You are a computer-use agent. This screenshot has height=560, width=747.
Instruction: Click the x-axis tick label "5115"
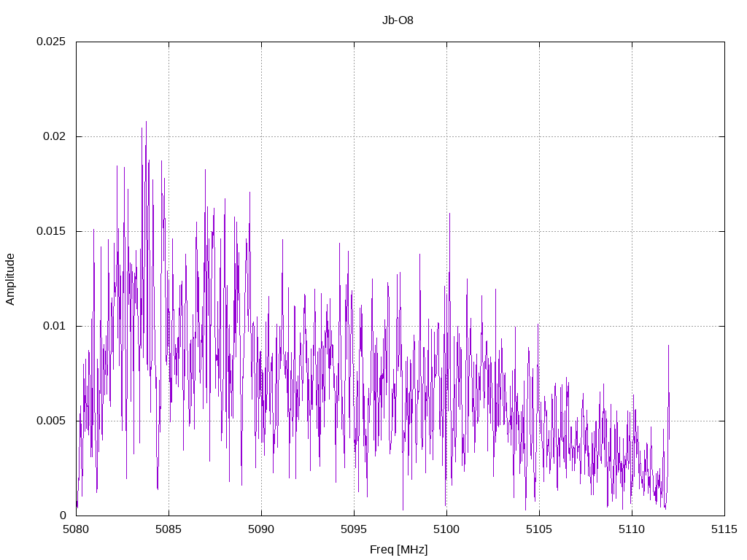point(724,529)
